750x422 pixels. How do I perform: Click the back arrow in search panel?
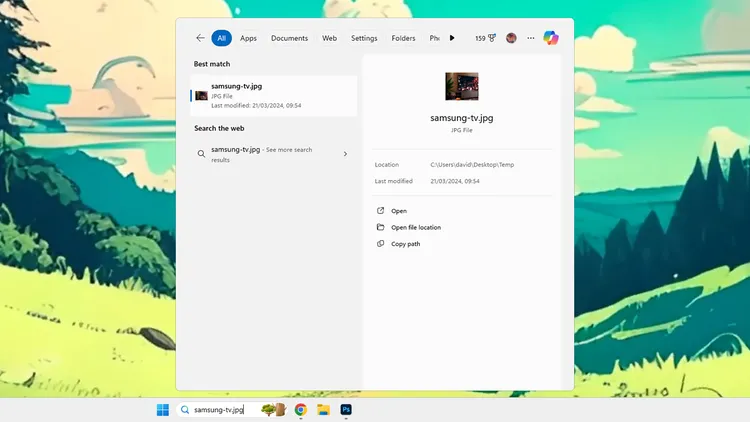coord(200,38)
